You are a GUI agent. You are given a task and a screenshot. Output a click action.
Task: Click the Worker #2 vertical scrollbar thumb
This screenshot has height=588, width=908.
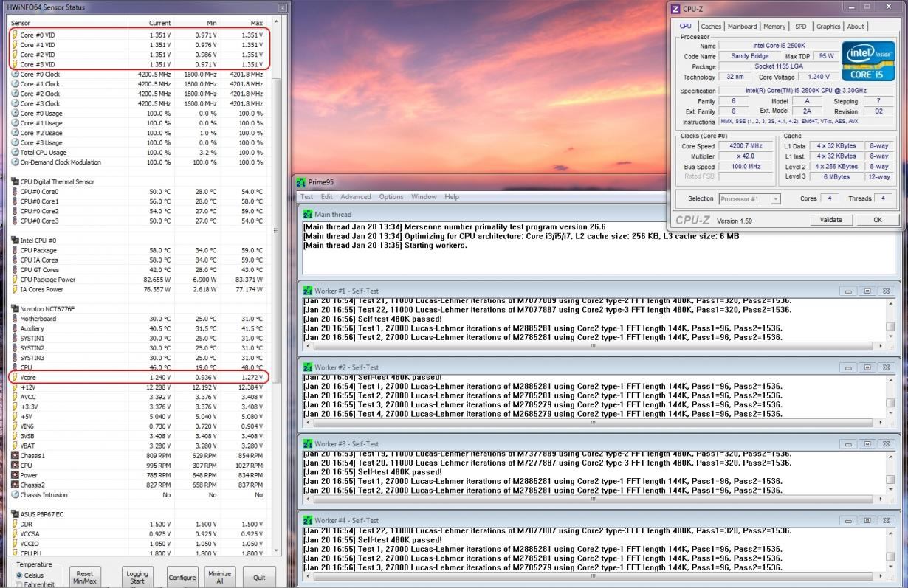pyautogui.click(x=890, y=403)
